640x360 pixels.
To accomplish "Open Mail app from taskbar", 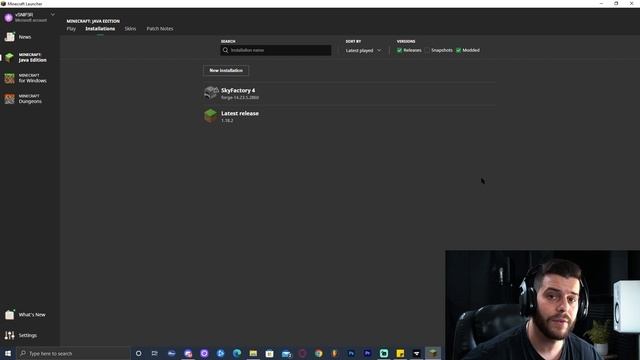I will point(286,353).
